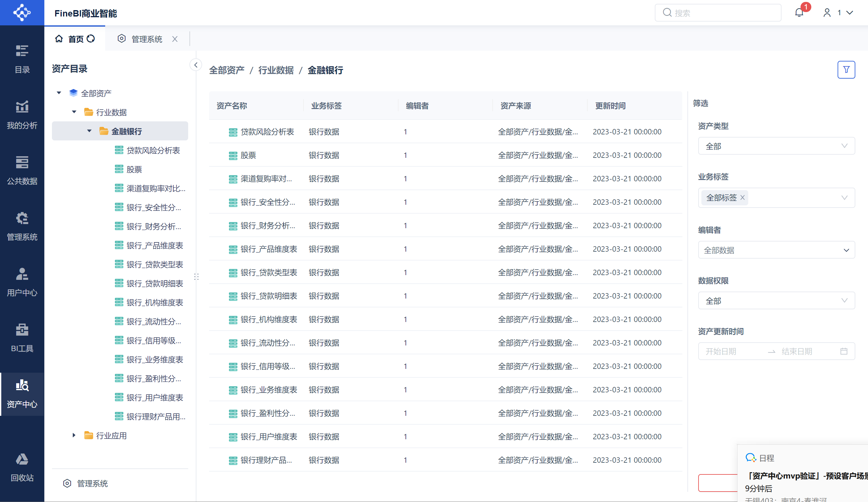Open 管理系统 link below asset tree
The width and height of the screenshot is (868, 502).
92,483
